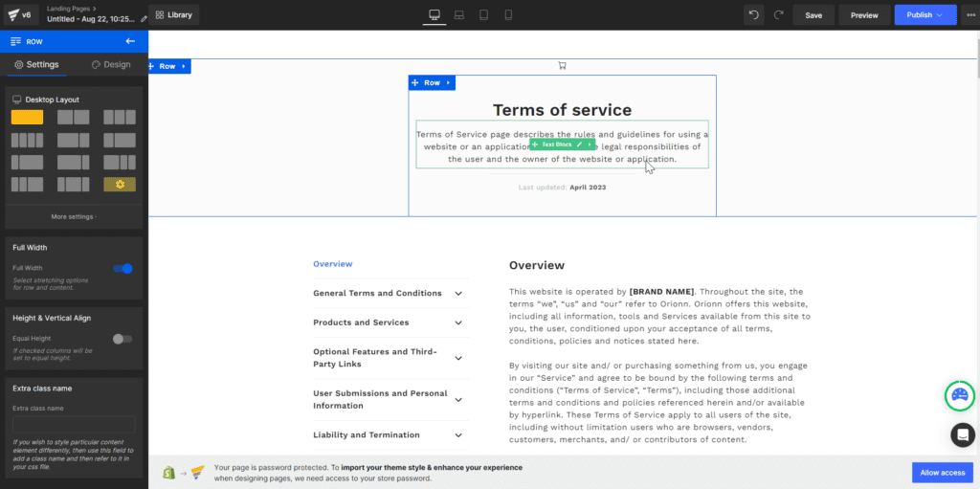980x489 pixels.
Task: Expand inner Row label arrow
Action: coord(448,82)
